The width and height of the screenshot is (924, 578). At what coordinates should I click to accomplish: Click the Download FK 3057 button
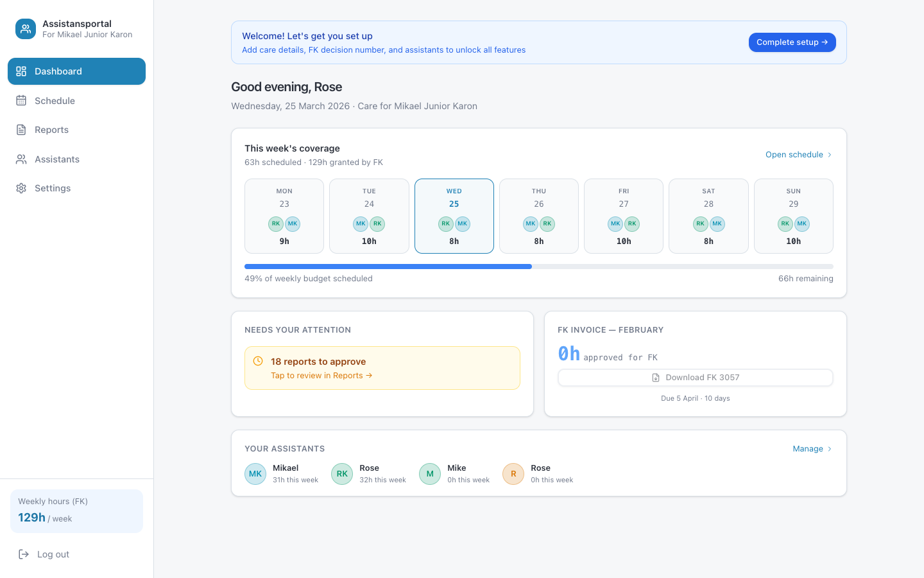click(696, 377)
